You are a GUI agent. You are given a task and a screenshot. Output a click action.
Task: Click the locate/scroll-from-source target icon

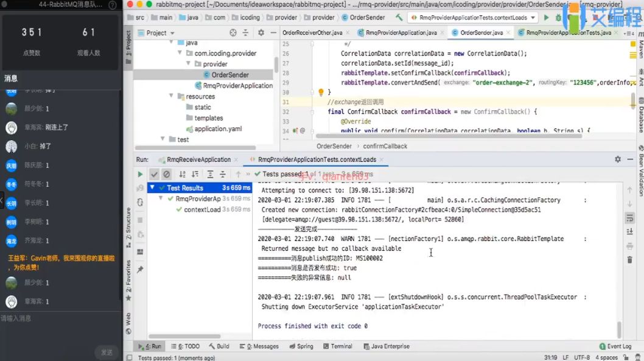click(x=233, y=33)
